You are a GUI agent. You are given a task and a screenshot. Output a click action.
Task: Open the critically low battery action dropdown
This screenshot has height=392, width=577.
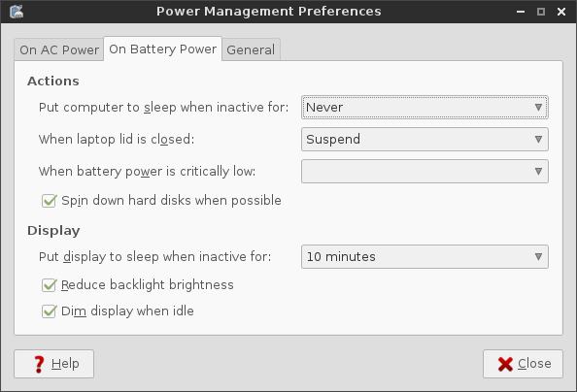point(424,172)
